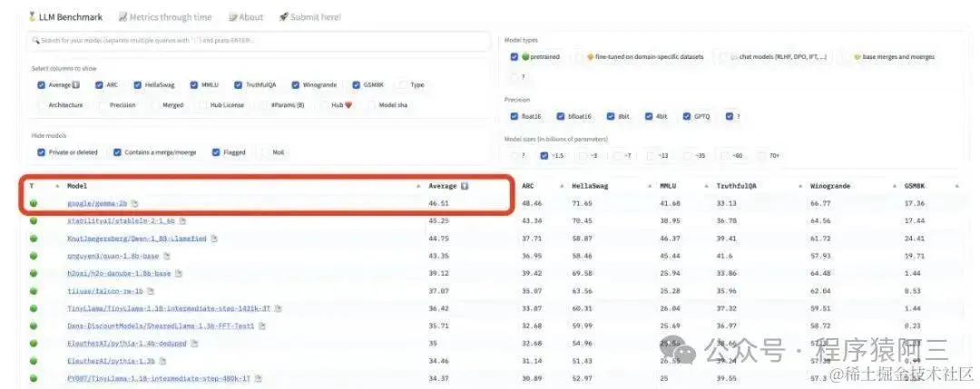The height and width of the screenshot is (389, 980).
Task: Check the ~35 model size filter
Action: point(687,155)
